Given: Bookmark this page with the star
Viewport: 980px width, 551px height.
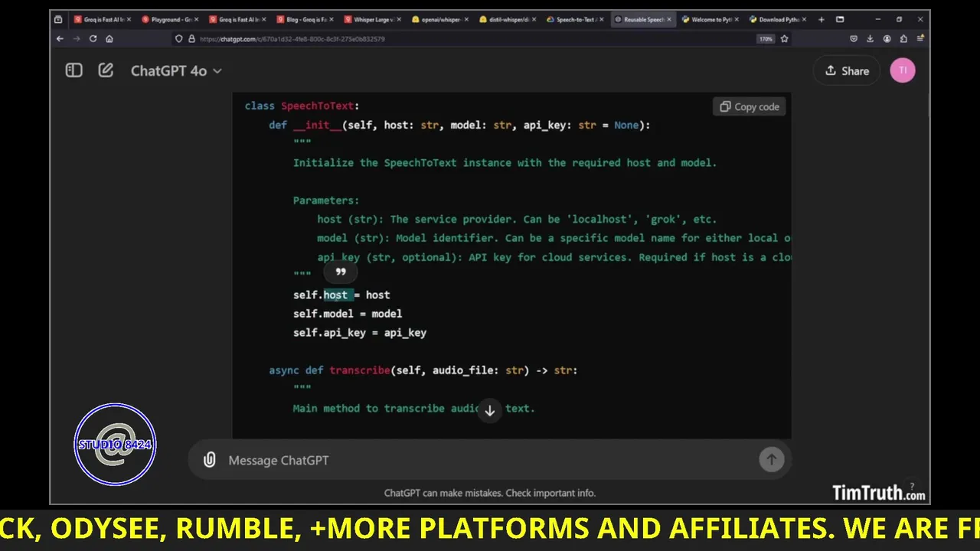Looking at the screenshot, I should (x=784, y=39).
